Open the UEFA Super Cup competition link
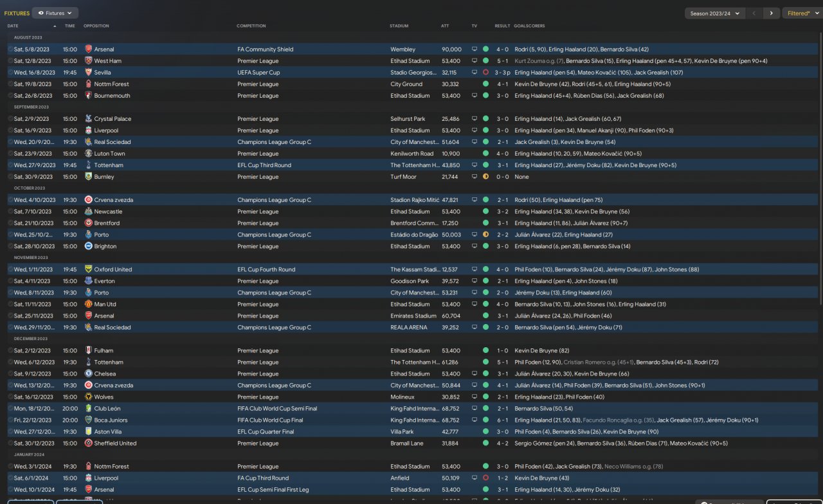This screenshot has height=504, width=823. tap(260, 73)
